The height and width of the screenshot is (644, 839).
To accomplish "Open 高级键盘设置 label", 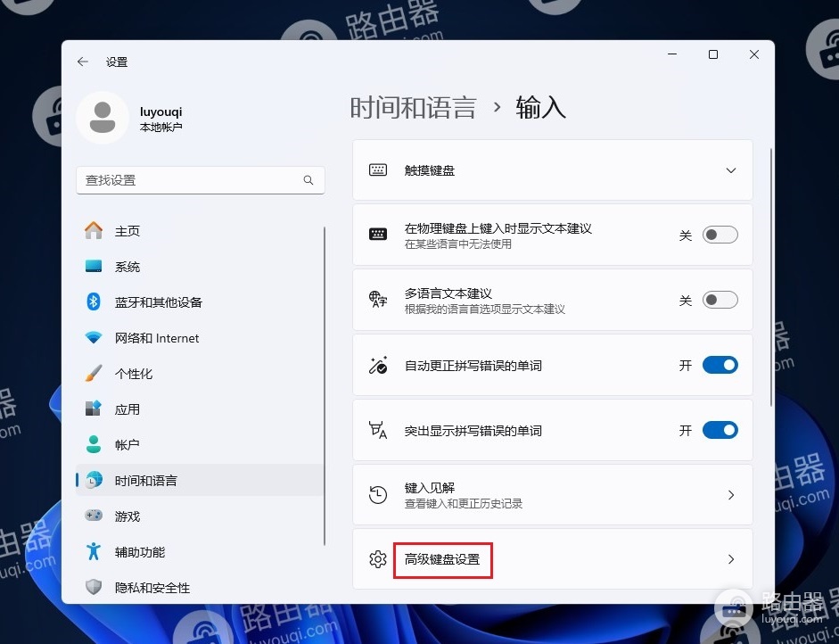I will click(442, 559).
